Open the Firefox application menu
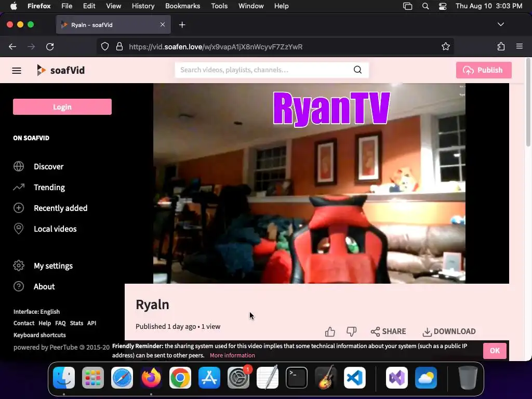 pos(520,46)
